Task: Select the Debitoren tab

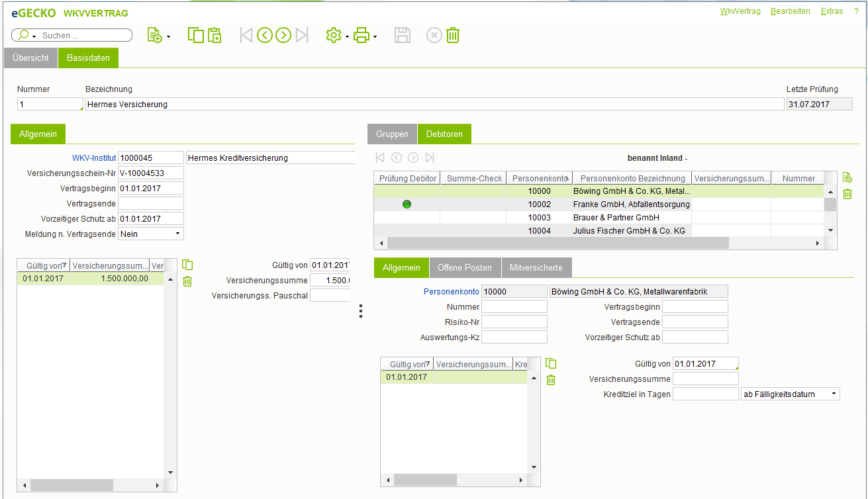Action: pos(444,134)
